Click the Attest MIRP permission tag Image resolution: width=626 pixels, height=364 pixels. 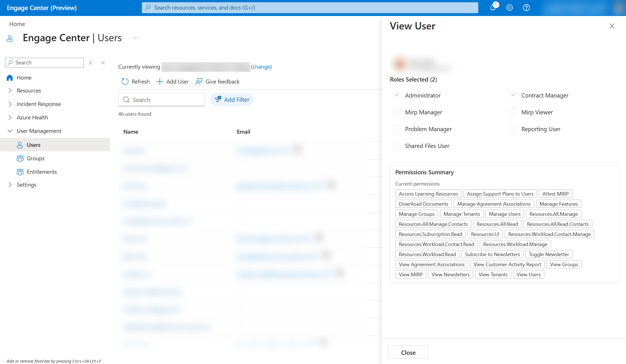coord(555,194)
